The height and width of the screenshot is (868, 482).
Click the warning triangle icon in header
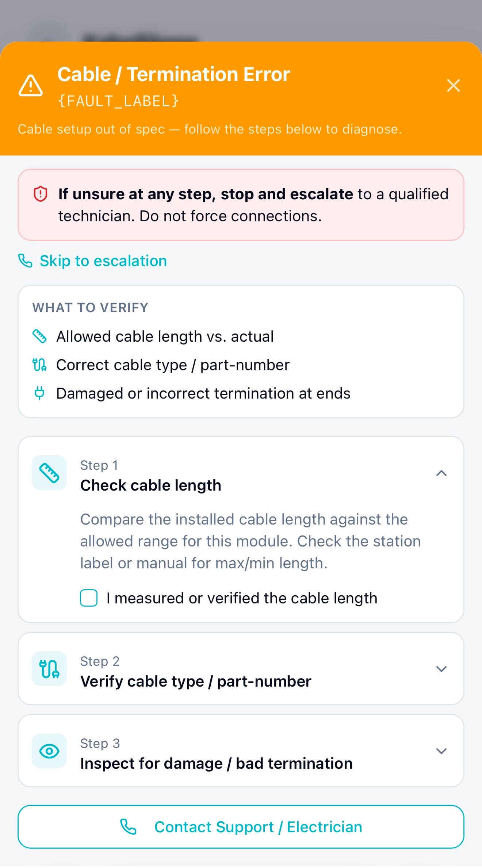pyautogui.click(x=31, y=86)
